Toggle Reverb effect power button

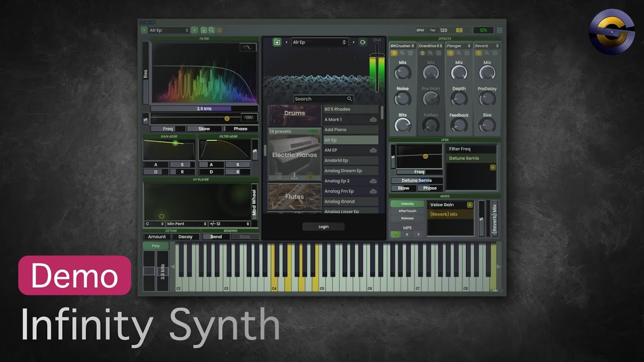click(479, 53)
